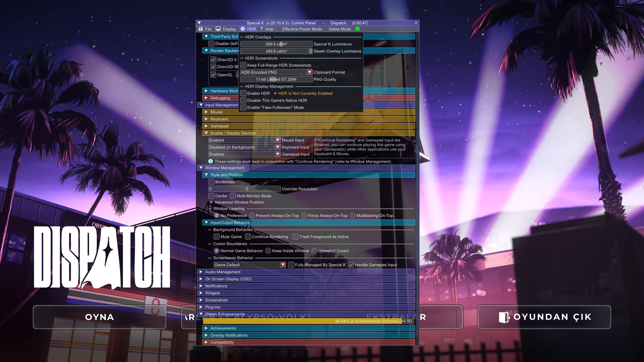
Task: Enable HDR under HDR Display Management
Action: (243, 93)
